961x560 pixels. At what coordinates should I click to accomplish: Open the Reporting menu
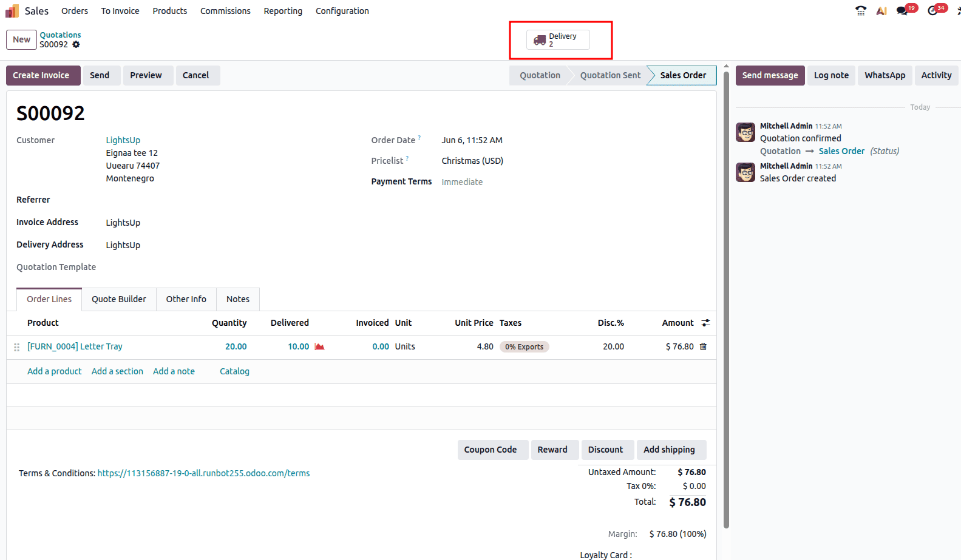pyautogui.click(x=283, y=11)
